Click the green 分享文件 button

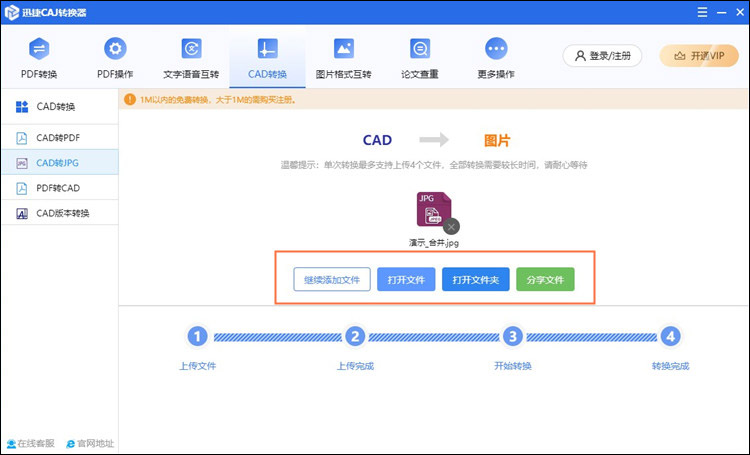click(x=545, y=279)
